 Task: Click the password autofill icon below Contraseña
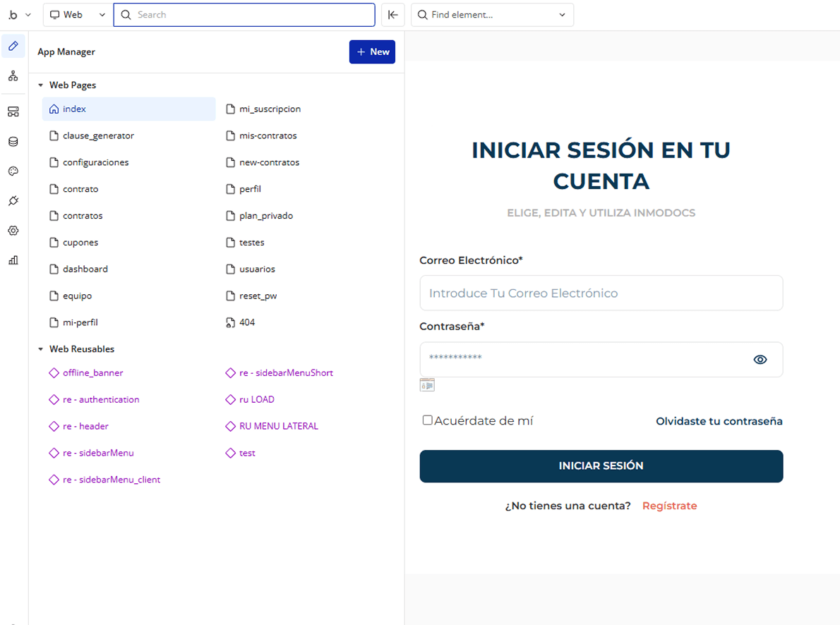(427, 385)
